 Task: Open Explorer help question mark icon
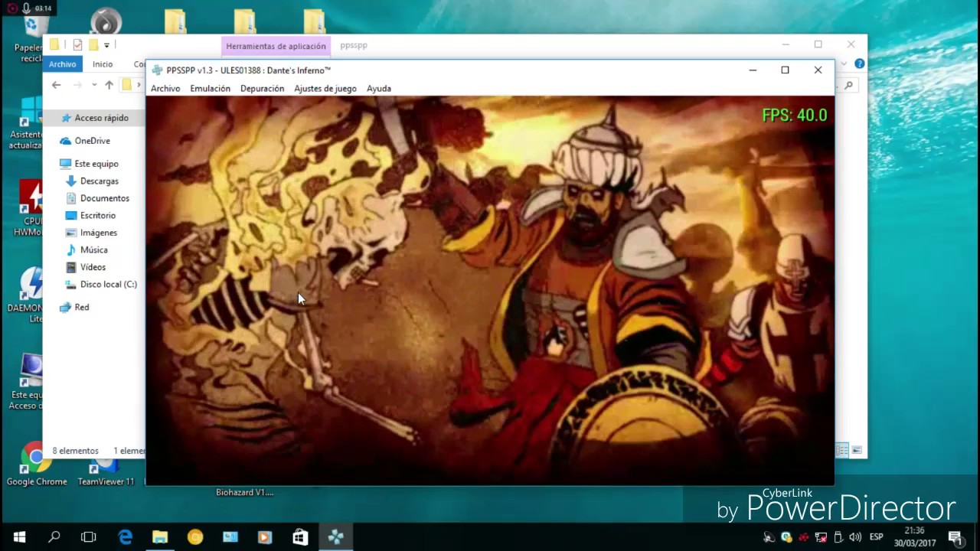859,64
